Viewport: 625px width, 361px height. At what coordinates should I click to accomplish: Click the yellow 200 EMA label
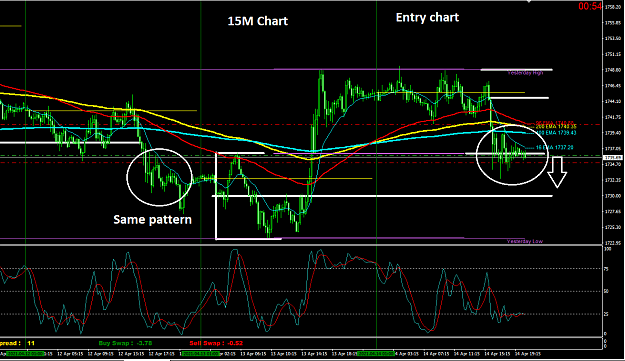point(556,127)
